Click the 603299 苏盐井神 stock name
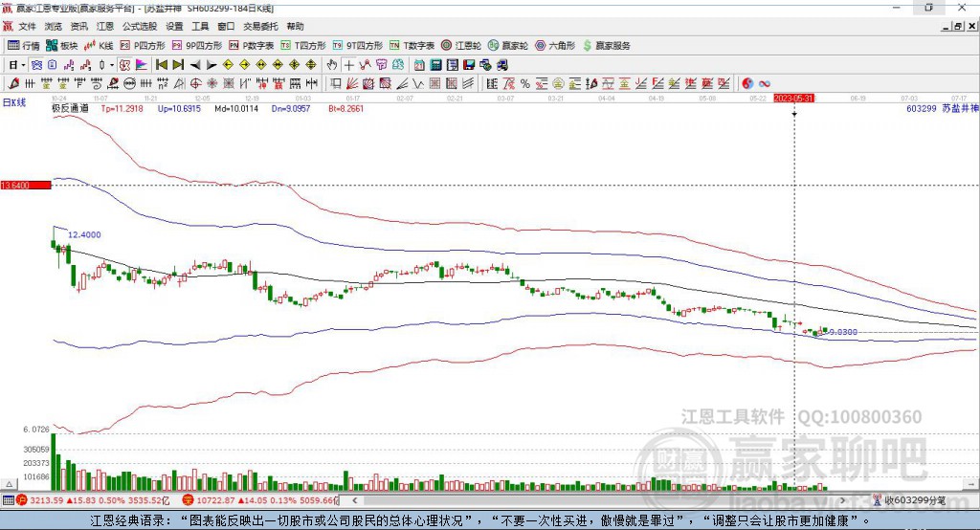 pyautogui.click(x=943, y=108)
